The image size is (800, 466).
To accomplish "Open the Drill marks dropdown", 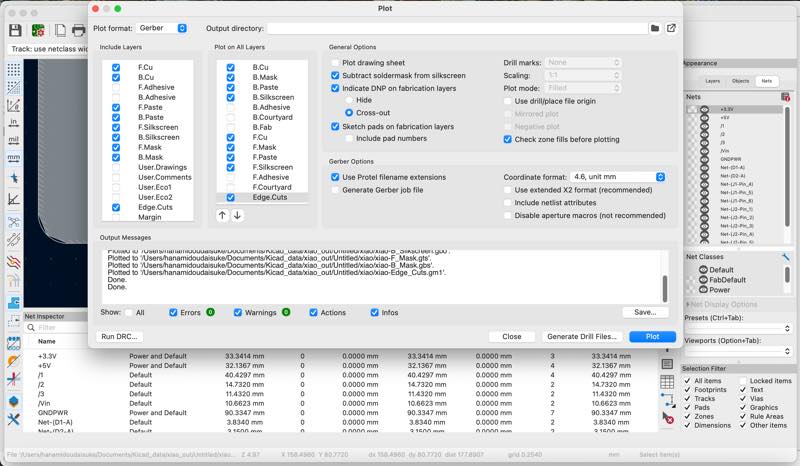I will [583, 62].
